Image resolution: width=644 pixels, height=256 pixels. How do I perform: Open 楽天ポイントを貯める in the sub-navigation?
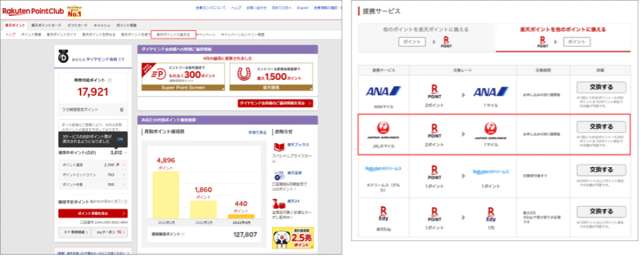[99, 35]
